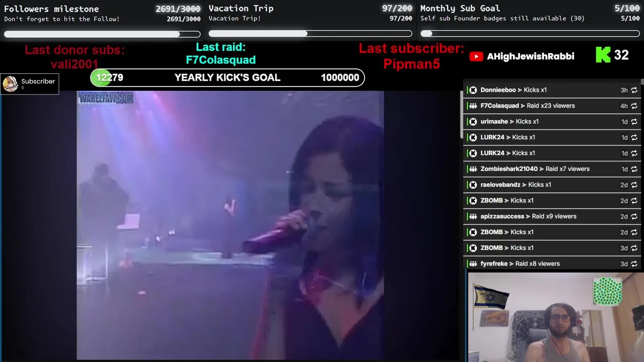Click the Kicks icon beside urimashe
644x362 pixels.
[473, 122]
